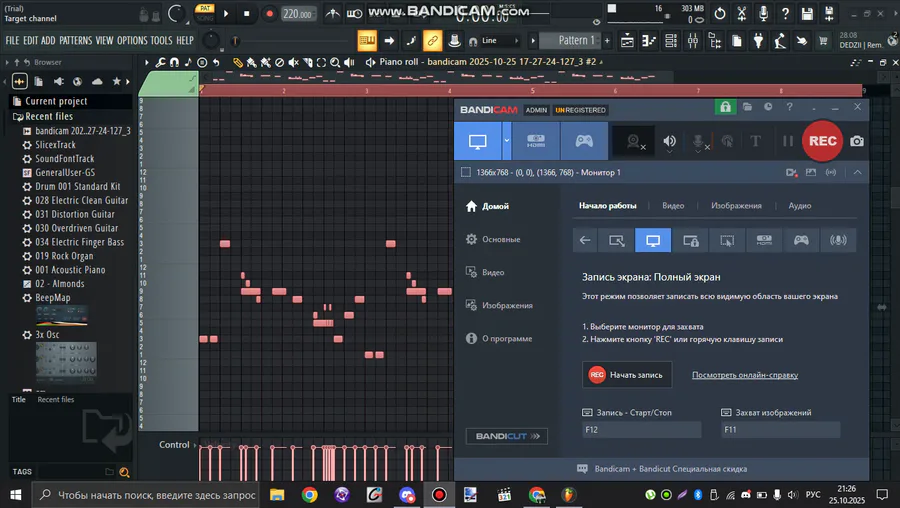
Task: Toggle the metronome in FL Studio
Action: (x=332, y=13)
